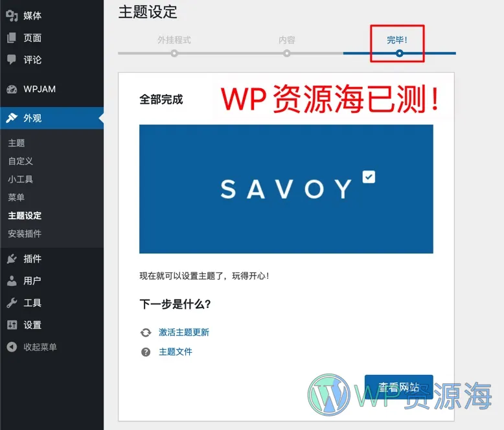Click the refresh icon beside 激活主题更新

(146, 333)
